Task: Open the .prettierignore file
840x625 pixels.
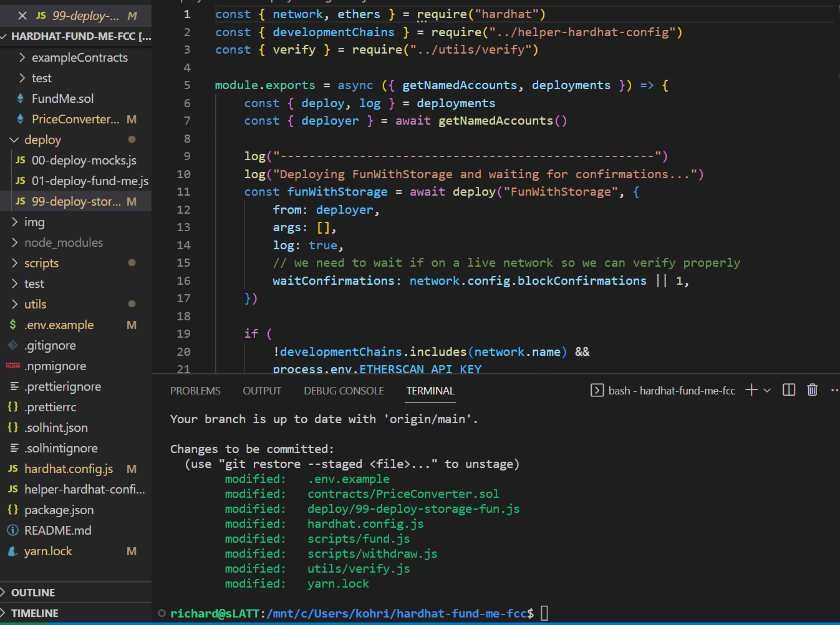Action: click(75, 386)
